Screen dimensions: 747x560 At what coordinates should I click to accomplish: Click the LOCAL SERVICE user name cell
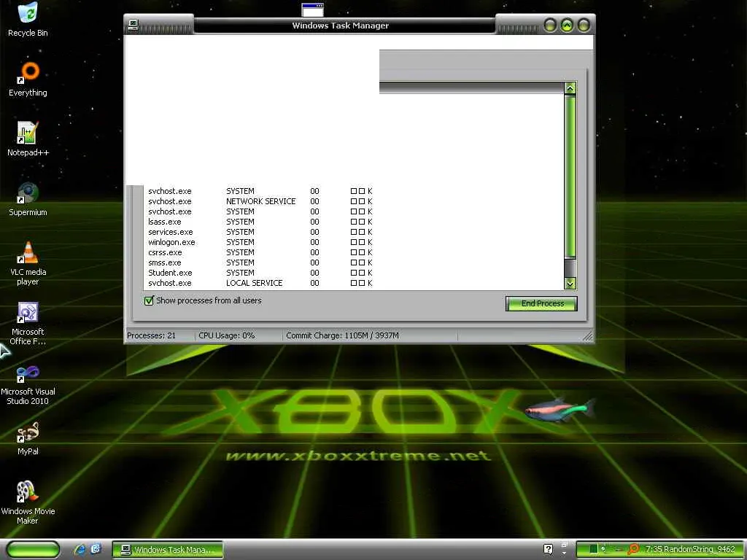[x=254, y=283]
